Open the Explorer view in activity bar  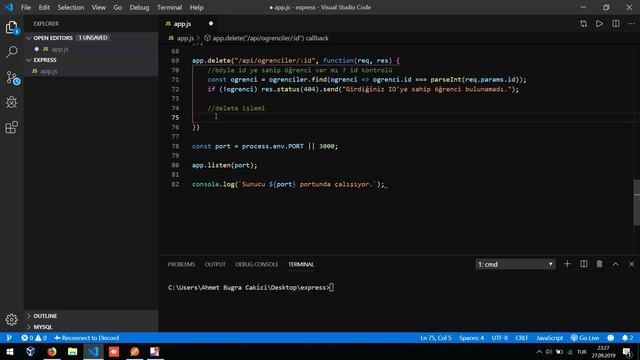[12, 27]
